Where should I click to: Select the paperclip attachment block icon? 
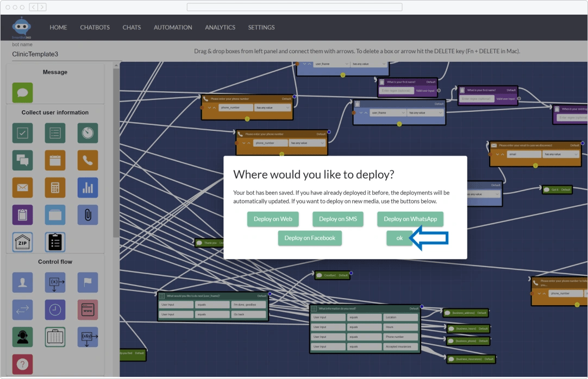87,214
